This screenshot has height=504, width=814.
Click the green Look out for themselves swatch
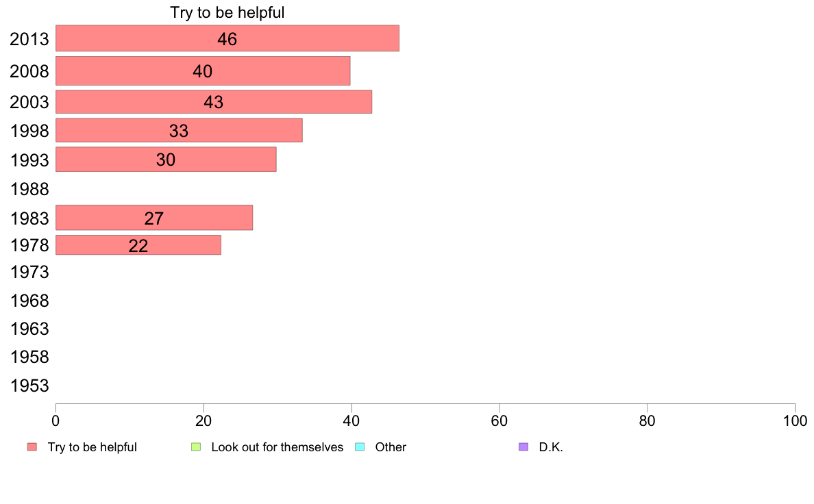pyautogui.click(x=196, y=447)
